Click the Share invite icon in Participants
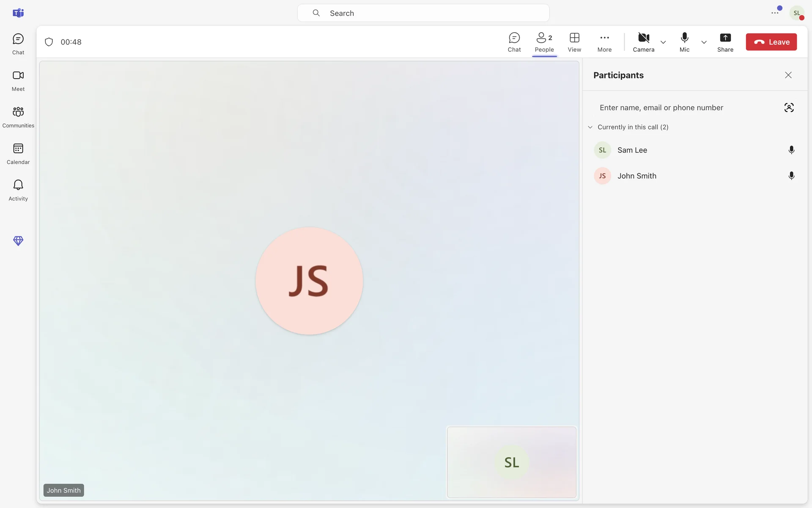The width and height of the screenshot is (812, 508). coord(788,108)
